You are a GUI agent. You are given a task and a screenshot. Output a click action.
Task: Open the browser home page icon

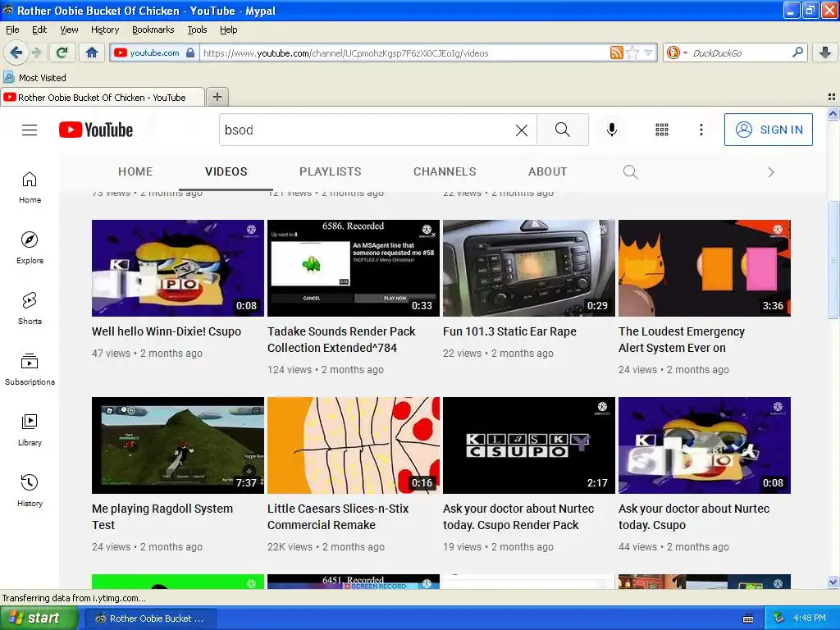tap(92, 52)
